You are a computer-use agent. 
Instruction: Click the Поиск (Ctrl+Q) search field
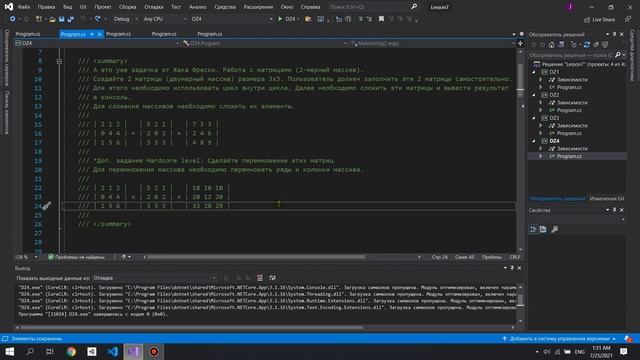[x=367, y=7]
